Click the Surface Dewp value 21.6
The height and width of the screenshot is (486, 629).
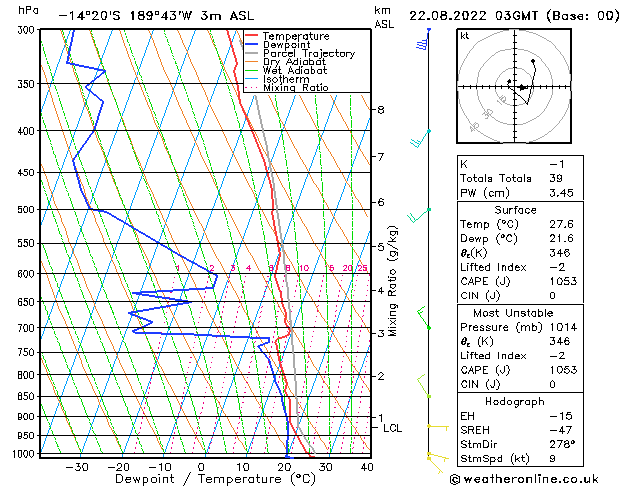click(561, 239)
